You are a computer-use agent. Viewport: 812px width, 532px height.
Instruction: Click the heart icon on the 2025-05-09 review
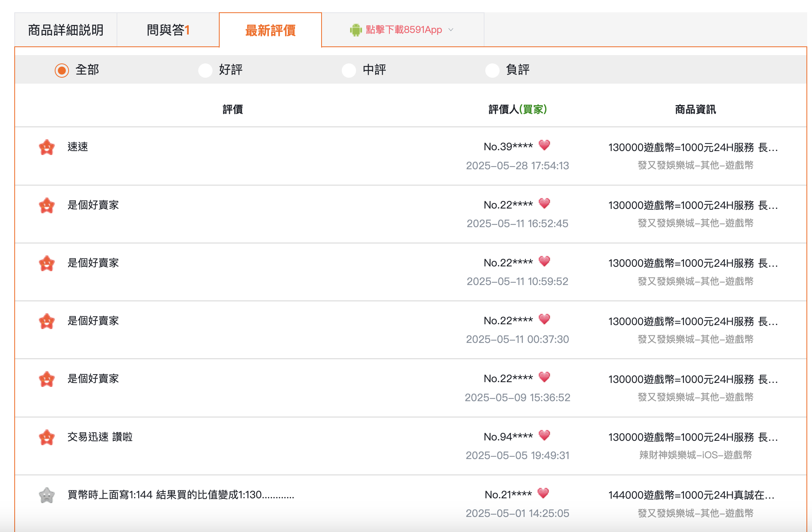pyautogui.click(x=544, y=377)
